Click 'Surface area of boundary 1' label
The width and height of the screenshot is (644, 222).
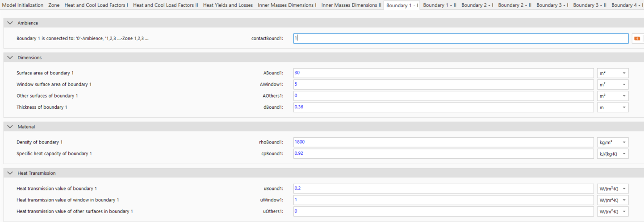[45, 73]
